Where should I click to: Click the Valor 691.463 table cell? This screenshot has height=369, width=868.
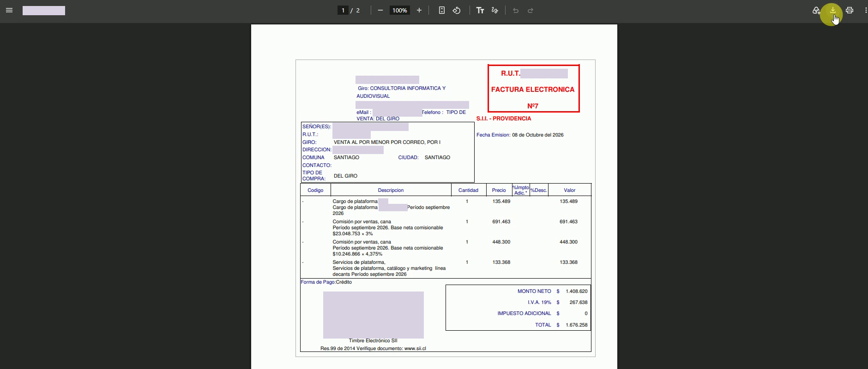[x=568, y=222]
